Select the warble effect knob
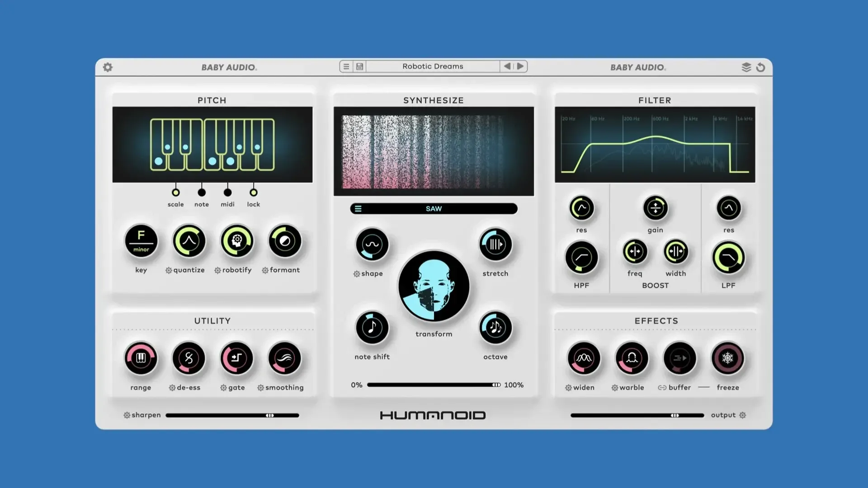This screenshot has height=488, width=868. pyautogui.click(x=631, y=358)
